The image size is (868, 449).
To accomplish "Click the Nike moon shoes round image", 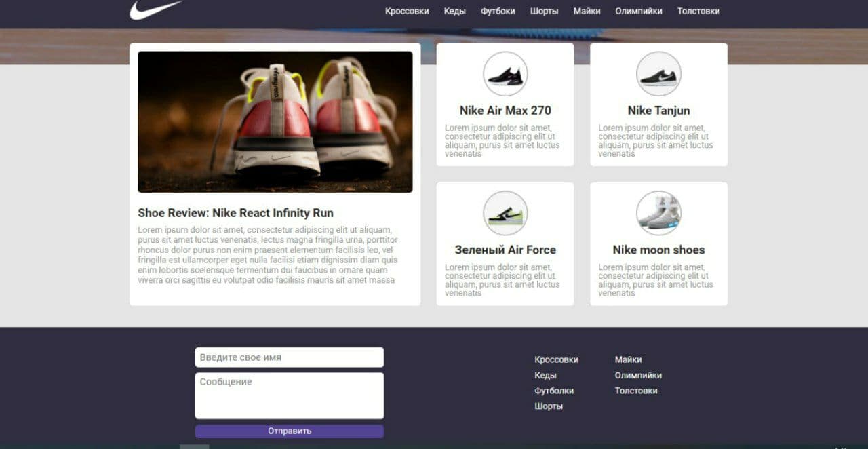I will (658, 213).
